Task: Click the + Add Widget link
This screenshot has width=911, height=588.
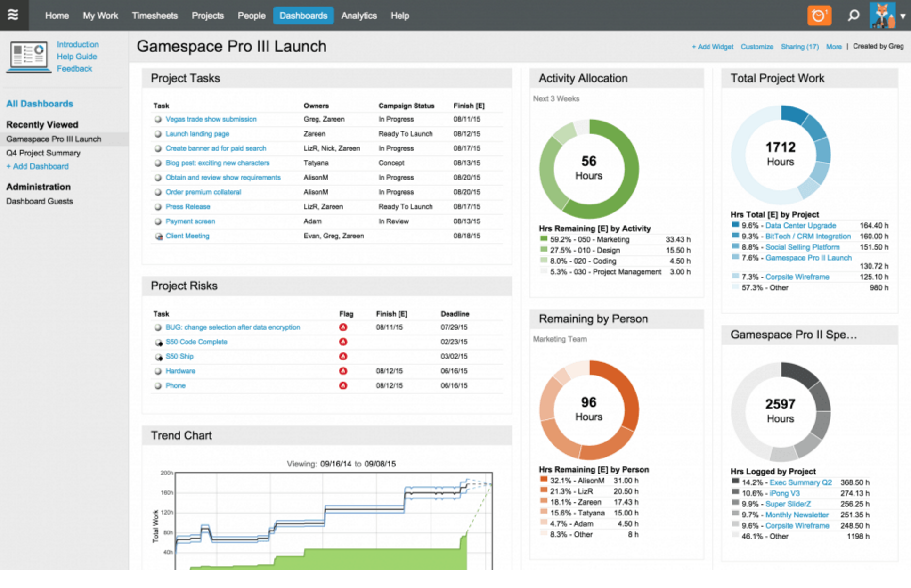Action: [x=712, y=47]
